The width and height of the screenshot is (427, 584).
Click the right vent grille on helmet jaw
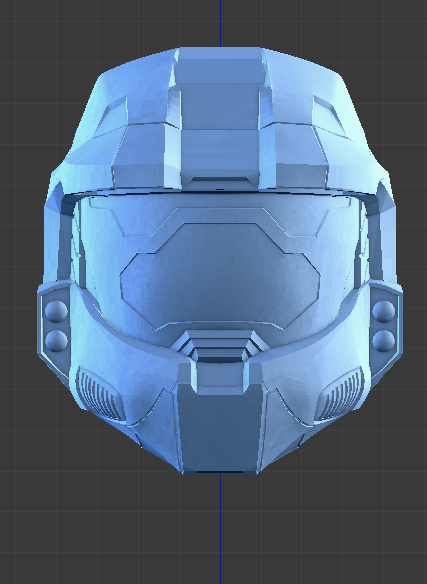tap(339, 394)
